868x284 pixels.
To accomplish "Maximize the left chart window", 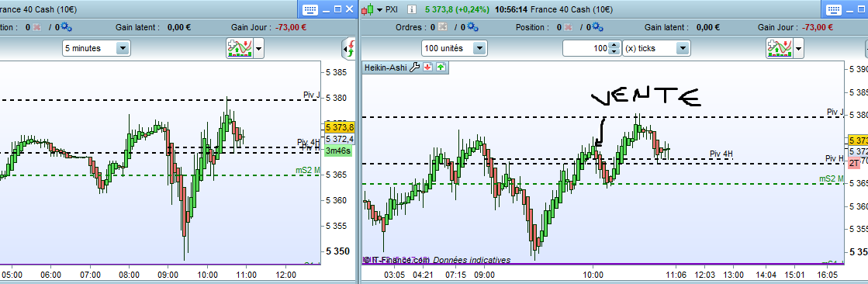I will pyautogui.click(x=337, y=9).
